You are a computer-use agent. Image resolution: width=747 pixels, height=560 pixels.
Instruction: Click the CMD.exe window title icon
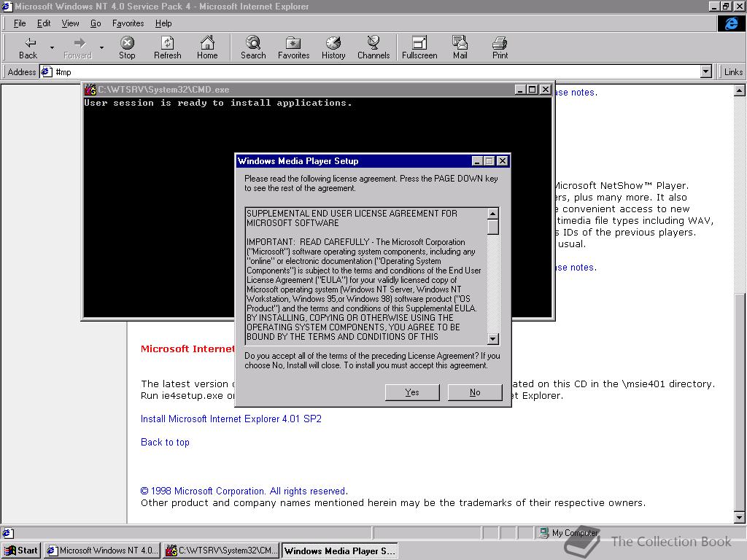[90, 90]
